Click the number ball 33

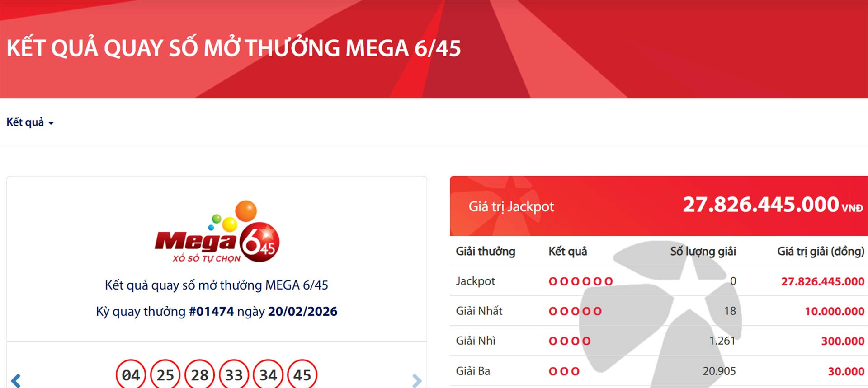point(234,375)
